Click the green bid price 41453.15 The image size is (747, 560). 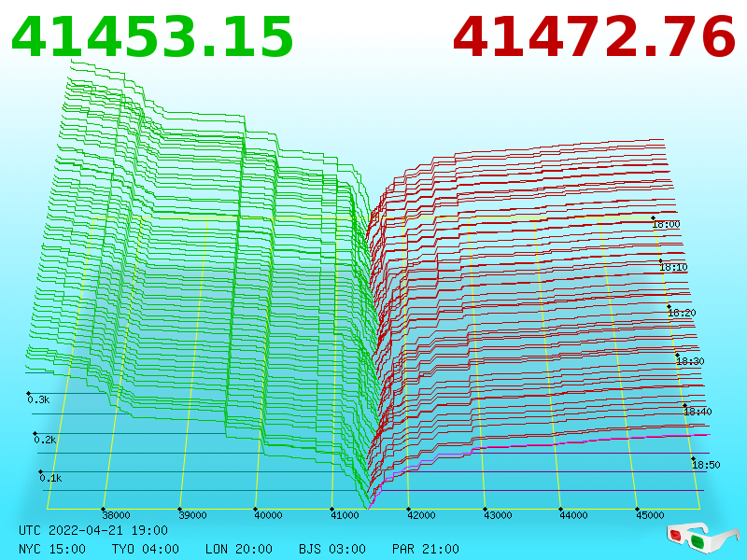coord(152,37)
